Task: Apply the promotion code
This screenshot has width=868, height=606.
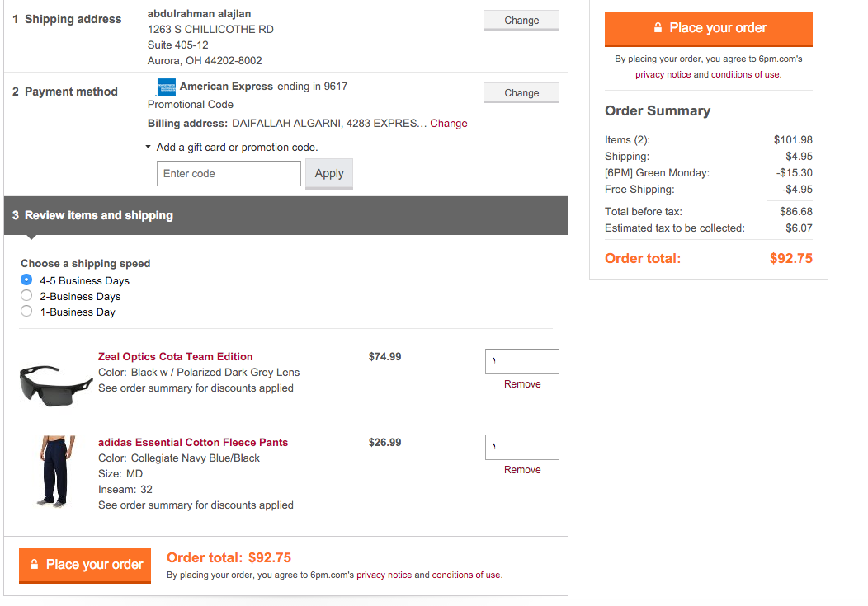Action: [328, 174]
